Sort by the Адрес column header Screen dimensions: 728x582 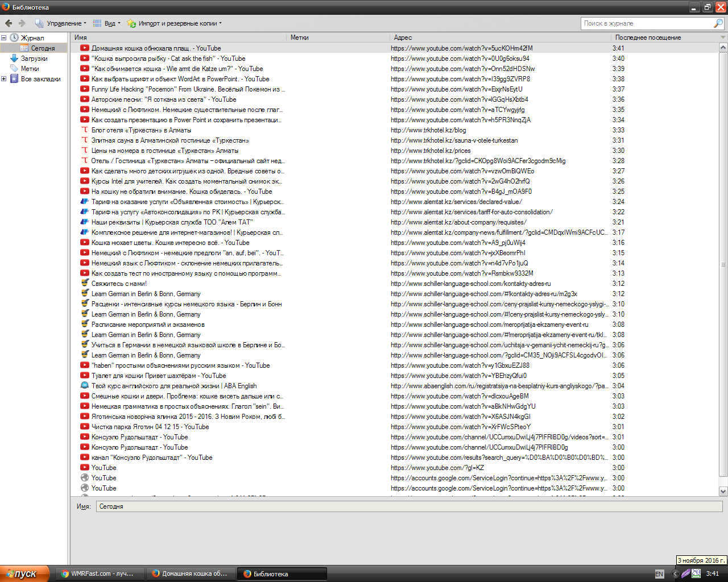point(500,38)
